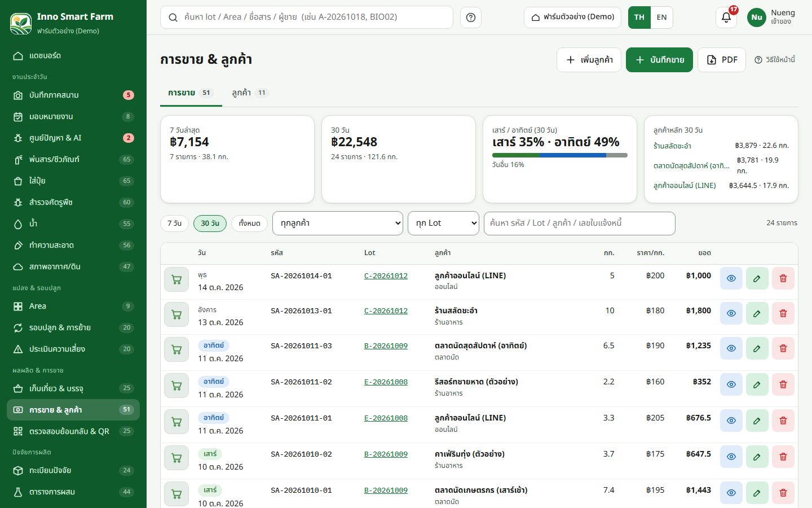
Task: Click cart icon for sale SA-20261011-03
Action: coord(176,349)
